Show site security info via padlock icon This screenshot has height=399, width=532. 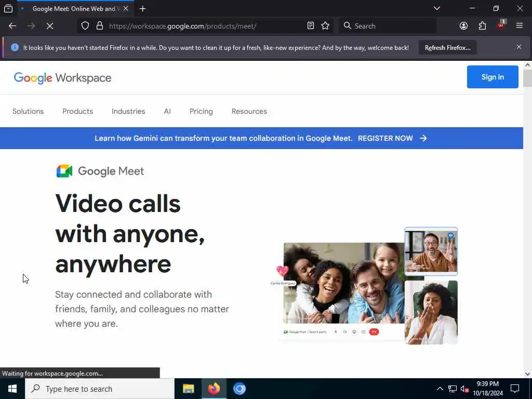[99, 26]
